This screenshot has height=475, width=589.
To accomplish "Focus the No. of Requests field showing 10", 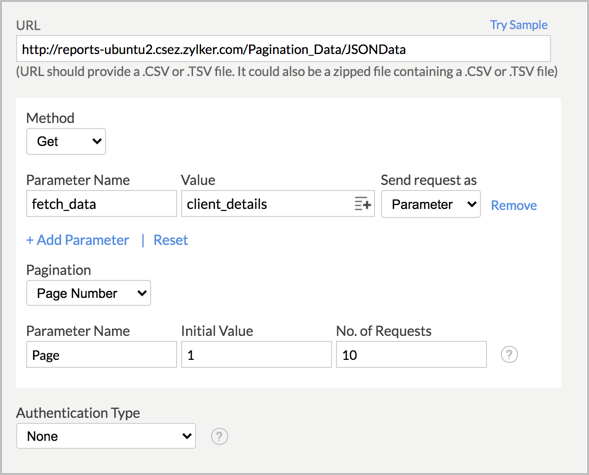I will click(x=411, y=354).
